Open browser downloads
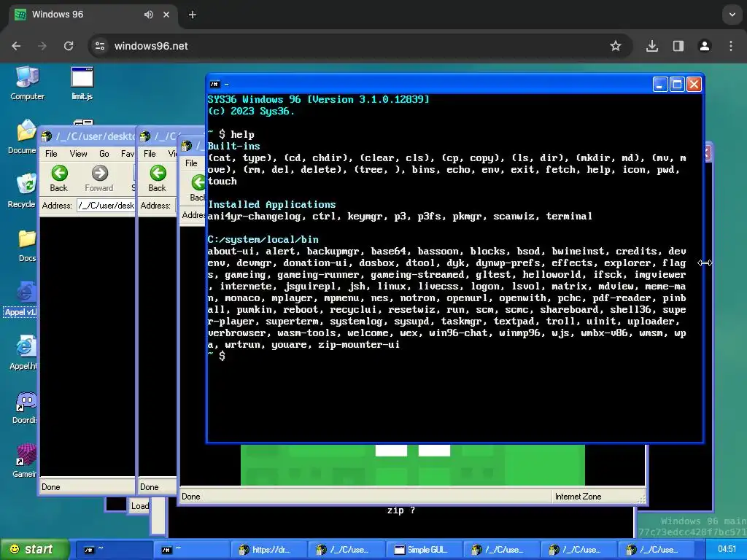 [x=652, y=46]
